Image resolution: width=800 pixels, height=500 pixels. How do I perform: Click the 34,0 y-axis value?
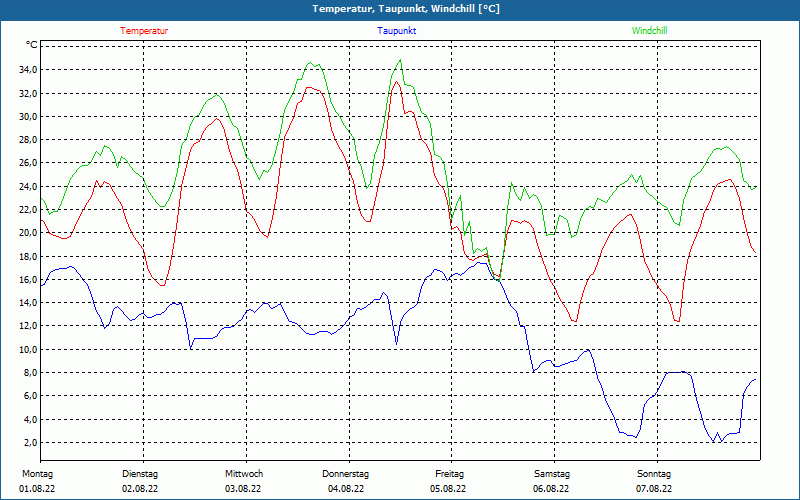28,70
